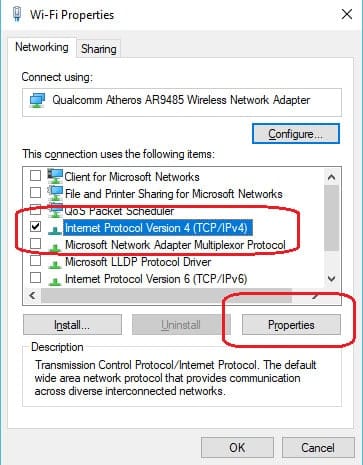Click the Wi-Fi adapter icon in title bar
This screenshot has width=363, height=465.
17,15
